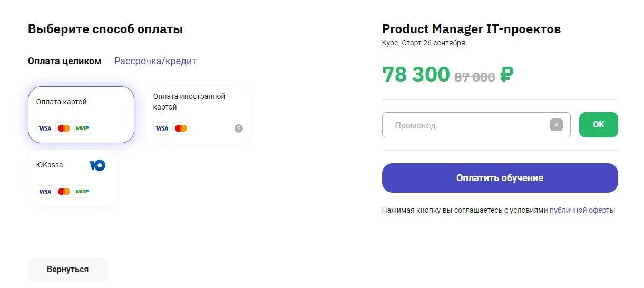The height and width of the screenshot is (288, 644).
Task: Apply promo code with OK button
Action: [598, 125]
